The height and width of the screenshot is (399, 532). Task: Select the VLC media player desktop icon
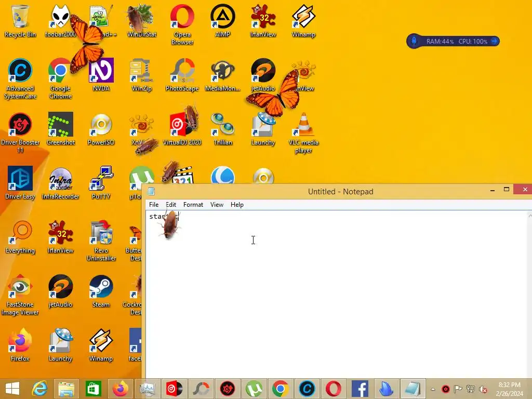[x=303, y=132]
